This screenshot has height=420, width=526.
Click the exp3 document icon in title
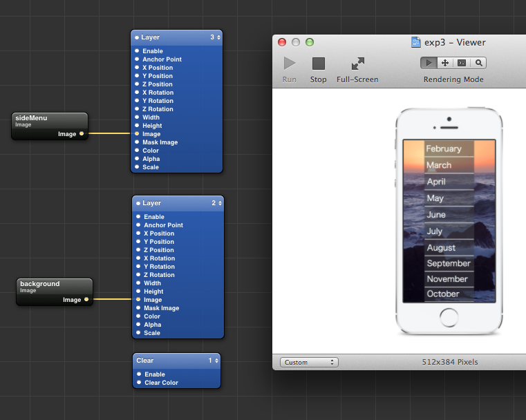point(415,42)
